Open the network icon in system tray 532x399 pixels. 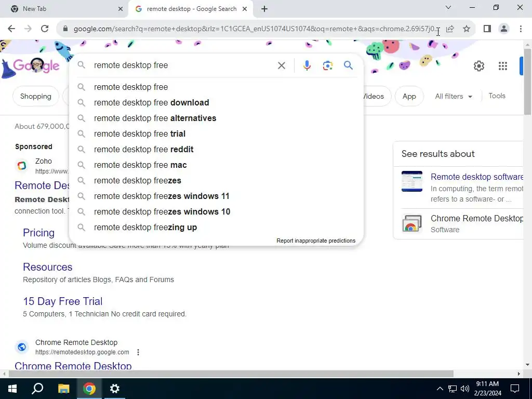pos(453,389)
